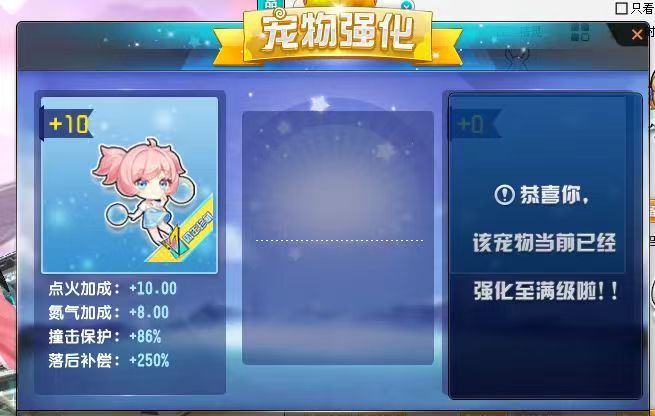Click the four-square grid icon in header
The height and width of the screenshot is (416, 655).
click(x=580, y=32)
